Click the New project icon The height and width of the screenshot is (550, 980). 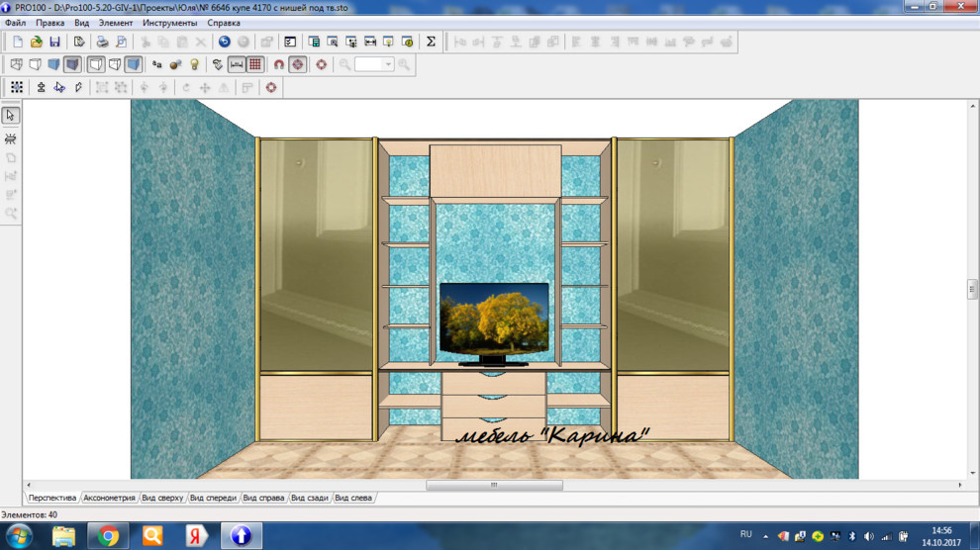pos(18,42)
